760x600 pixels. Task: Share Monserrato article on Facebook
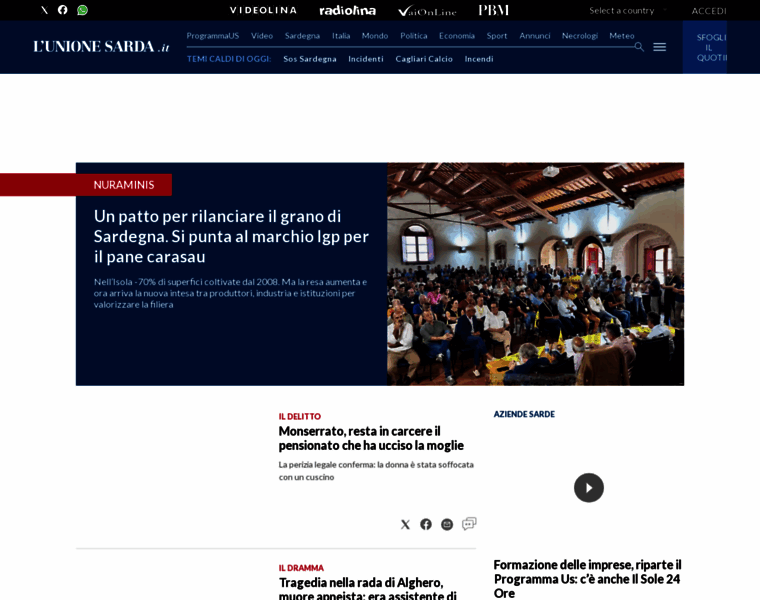(426, 524)
